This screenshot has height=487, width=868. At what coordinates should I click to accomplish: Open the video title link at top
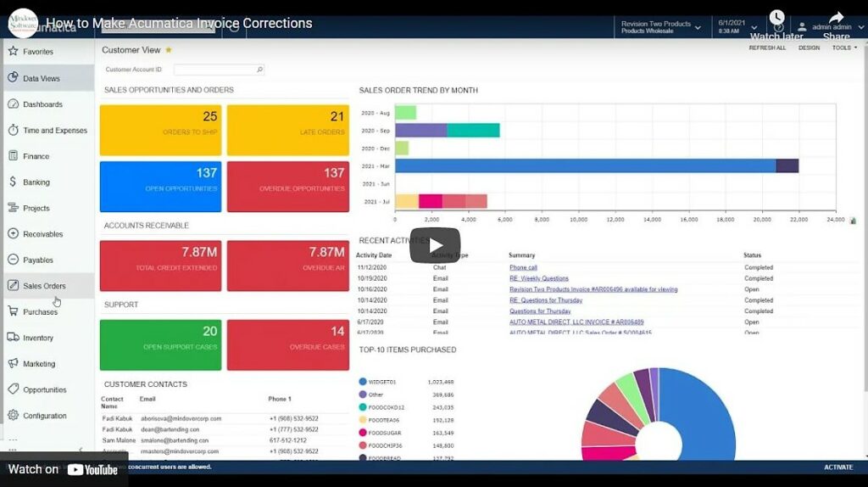[180, 23]
